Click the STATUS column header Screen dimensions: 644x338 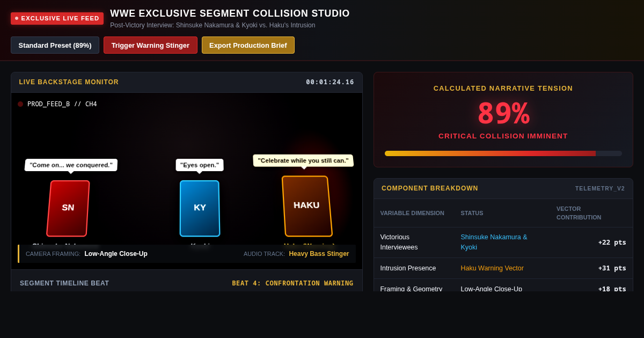pyautogui.click(x=472, y=213)
